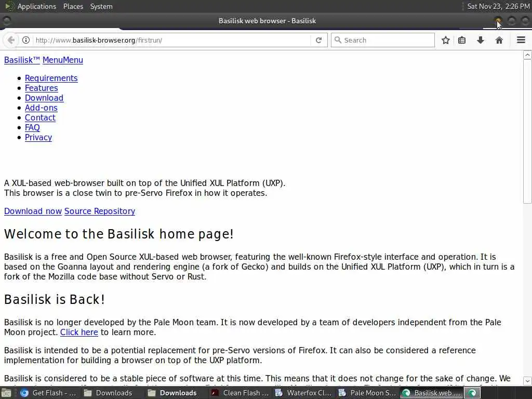The image size is (532, 399).
Task: Go to Requirements page link
Action: click(51, 78)
